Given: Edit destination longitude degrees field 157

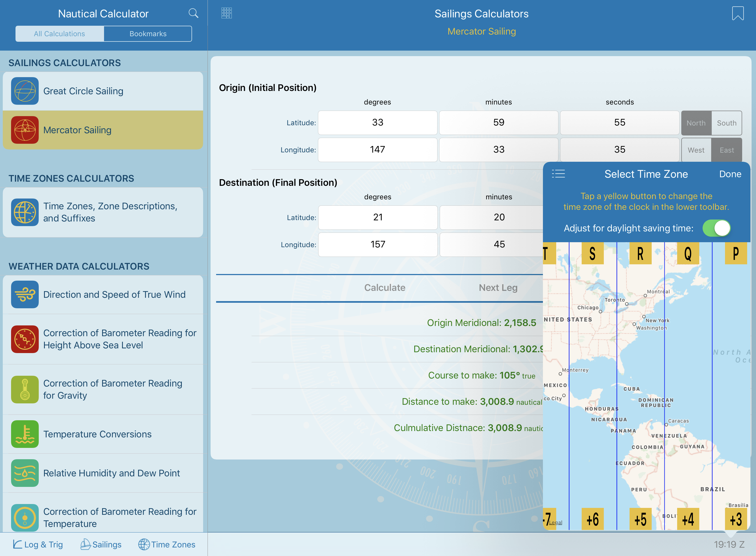Looking at the screenshot, I should click(378, 245).
